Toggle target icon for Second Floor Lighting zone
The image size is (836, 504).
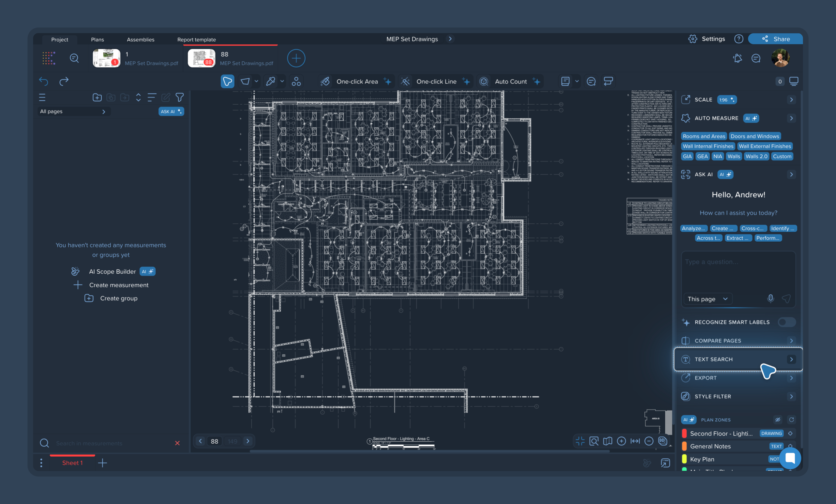pyautogui.click(x=790, y=433)
